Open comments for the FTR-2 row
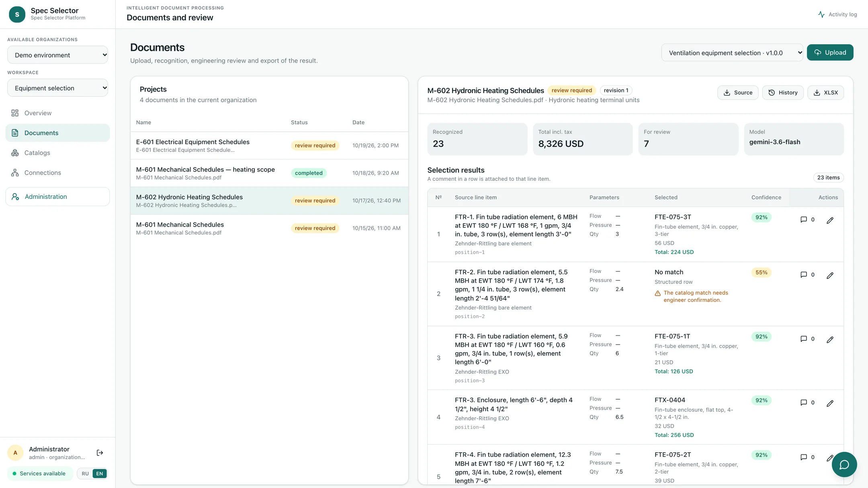This screenshot has height=488, width=868. pos(807,275)
